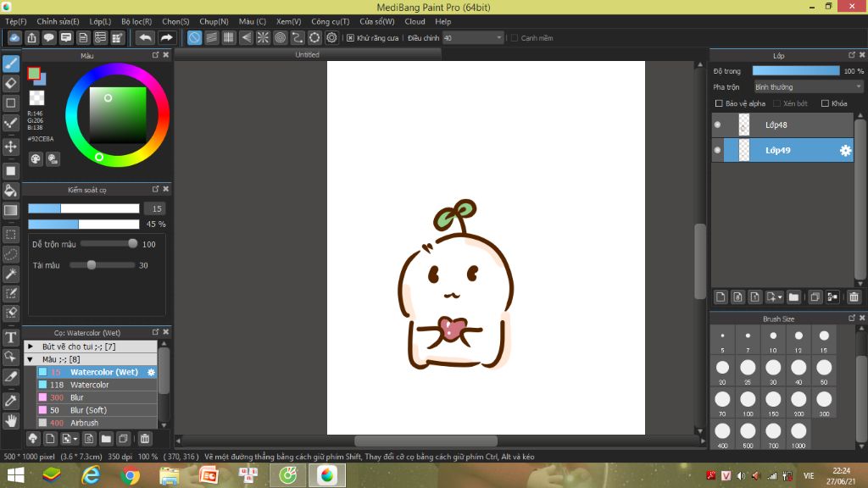Screen dimensions: 868x488
Task: Click the transparent color checkerboard swatch
Action: pyautogui.click(x=36, y=98)
